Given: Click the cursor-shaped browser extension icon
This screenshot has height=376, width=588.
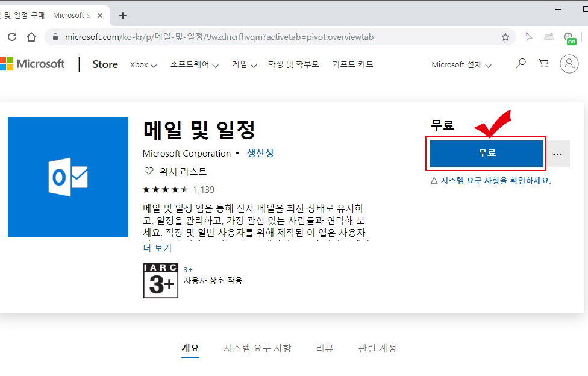Looking at the screenshot, I should point(529,37).
